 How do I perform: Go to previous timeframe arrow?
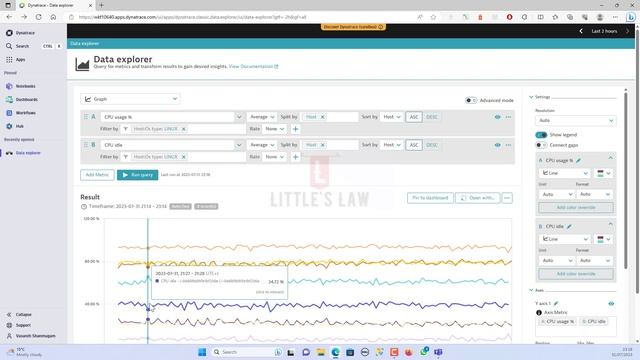click(581, 31)
